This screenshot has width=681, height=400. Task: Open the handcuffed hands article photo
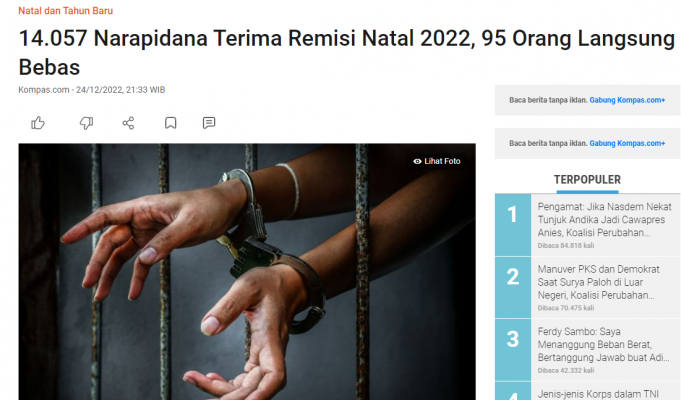247,272
